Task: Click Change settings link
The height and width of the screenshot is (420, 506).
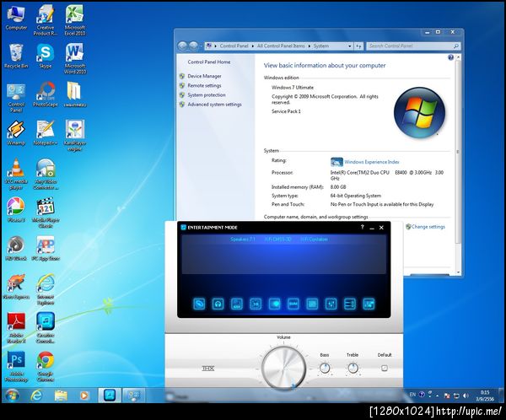Action: pyautogui.click(x=428, y=227)
